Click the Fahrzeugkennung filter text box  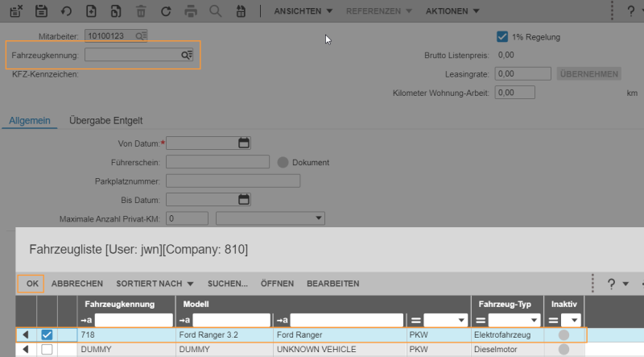pyautogui.click(x=134, y=320)
